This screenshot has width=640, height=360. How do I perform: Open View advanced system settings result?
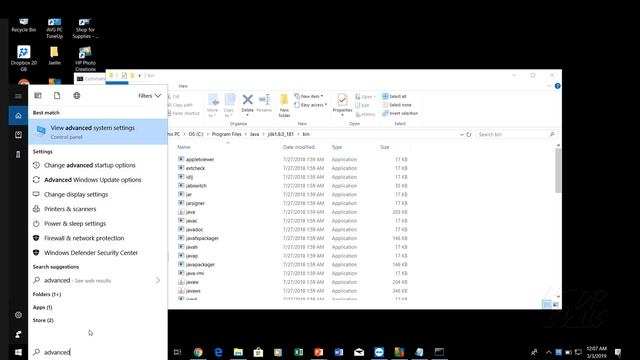tap(98, 131)
